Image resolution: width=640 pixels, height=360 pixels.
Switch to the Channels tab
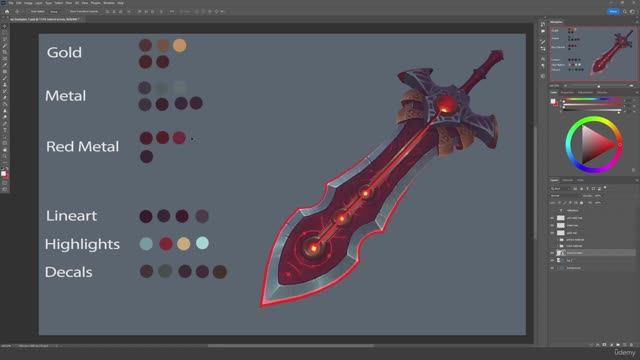pyautogui.click(x=568, y=180)
